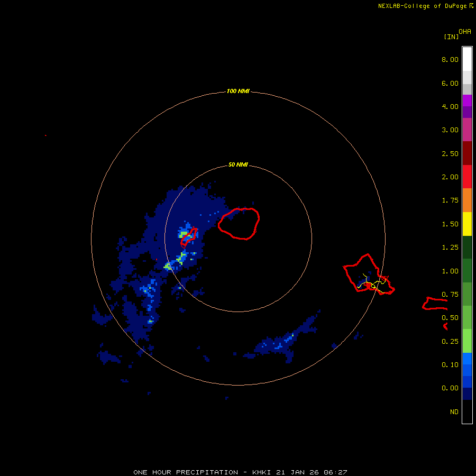Click the 1.50 legend value

450,224
